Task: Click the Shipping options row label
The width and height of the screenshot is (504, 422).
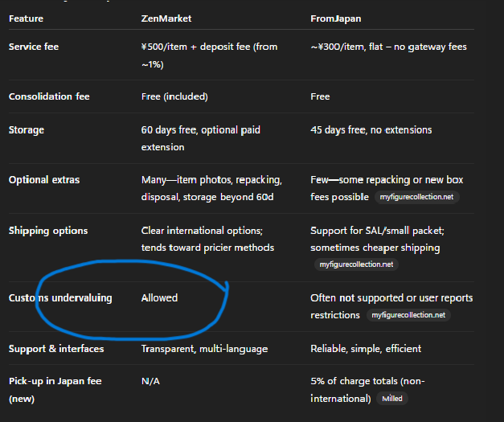Action: tap(48, 231)
